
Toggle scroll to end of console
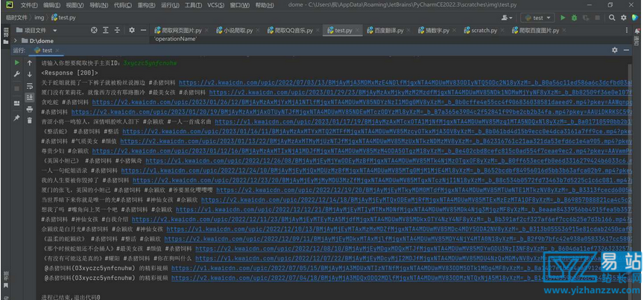[30, 98]
